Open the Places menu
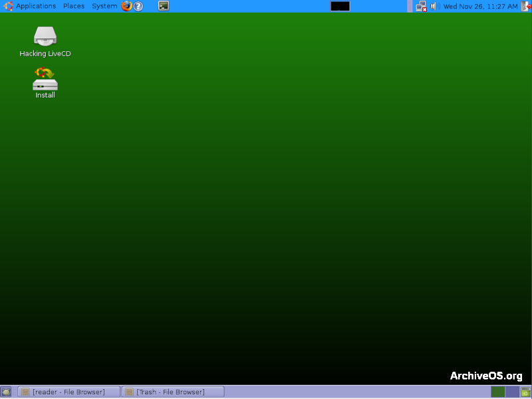Viewport: 532px width, 399px height. [73, 6]
